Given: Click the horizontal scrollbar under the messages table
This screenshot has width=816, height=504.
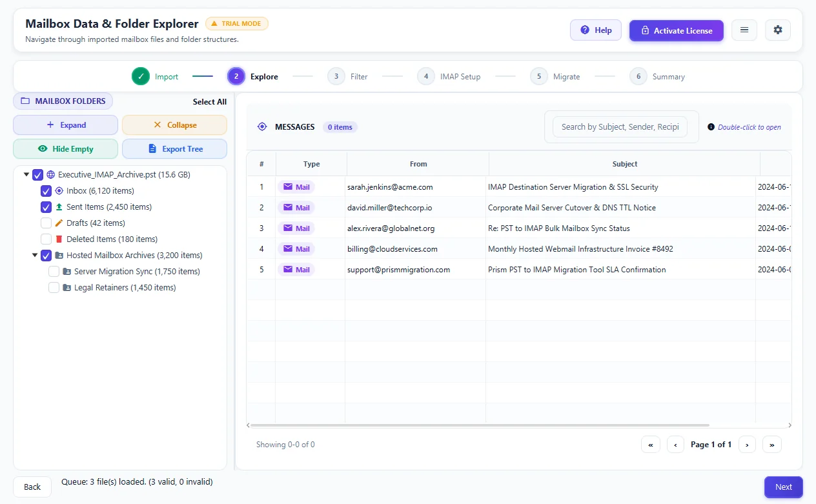Looking at the screenshot, I should (480, 425).
